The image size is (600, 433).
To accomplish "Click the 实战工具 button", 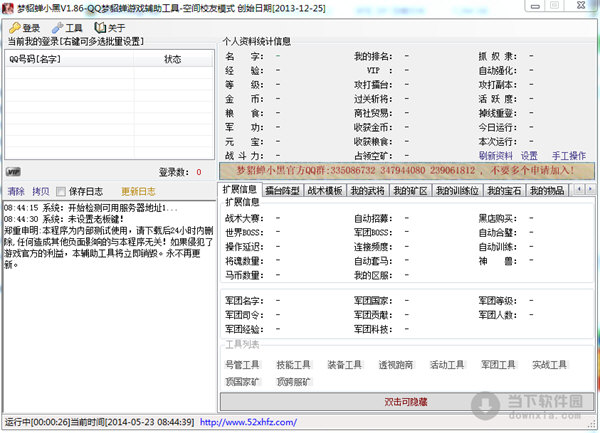I will [549, 365].
